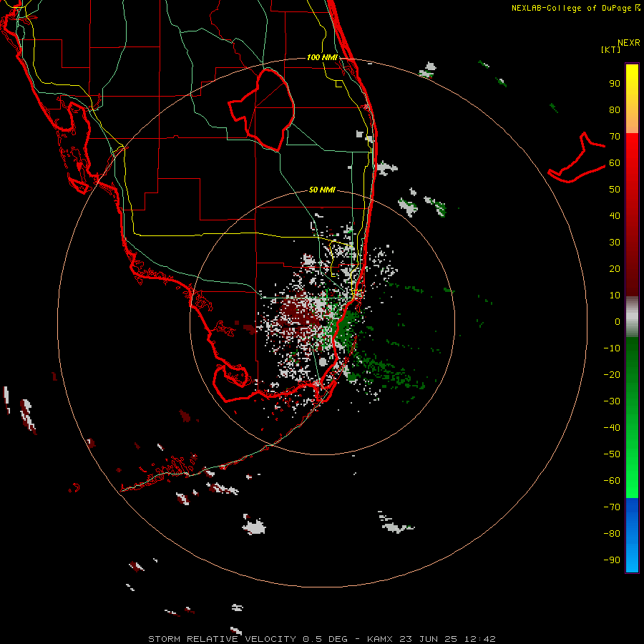Click the 70 value on velocity scale
This screenshot has height=644, width=644.
615,137
